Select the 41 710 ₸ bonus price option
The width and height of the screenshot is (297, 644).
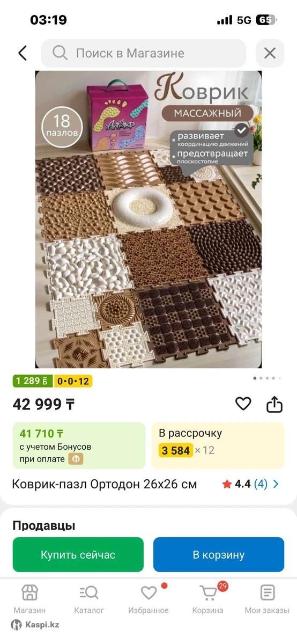click(79, 445)
